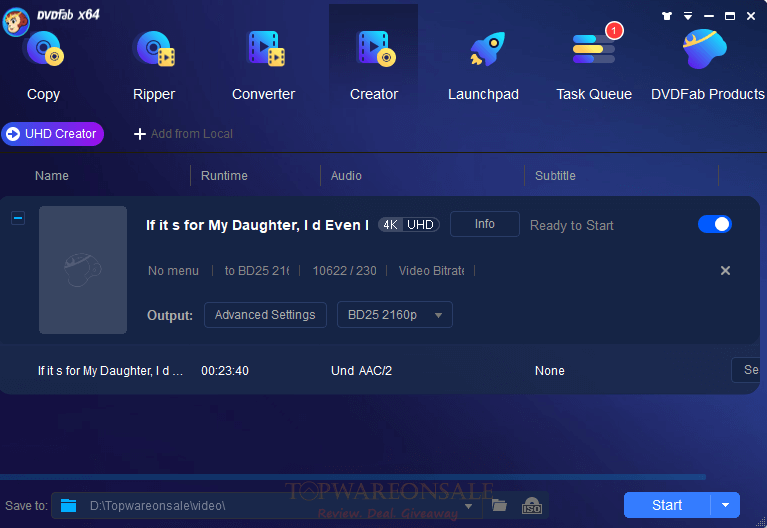
Task: Click the 00:23:40 runtime value
Action: (225, 371)
